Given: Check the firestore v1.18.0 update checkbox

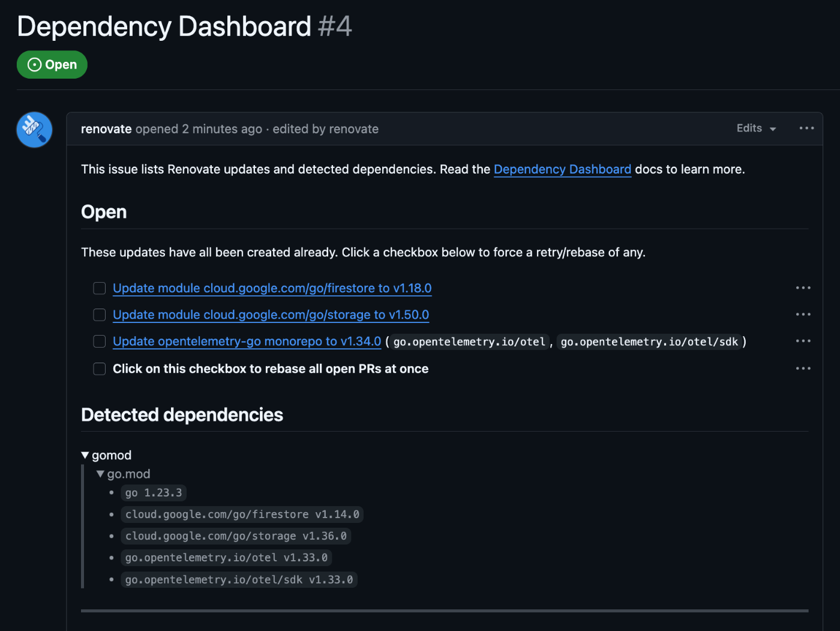Looking at the screenshot, I should click(100, 289).
